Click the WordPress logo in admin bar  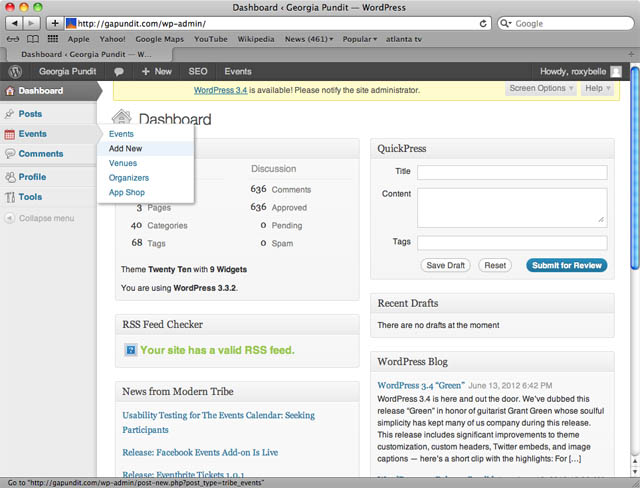(15, 72)
